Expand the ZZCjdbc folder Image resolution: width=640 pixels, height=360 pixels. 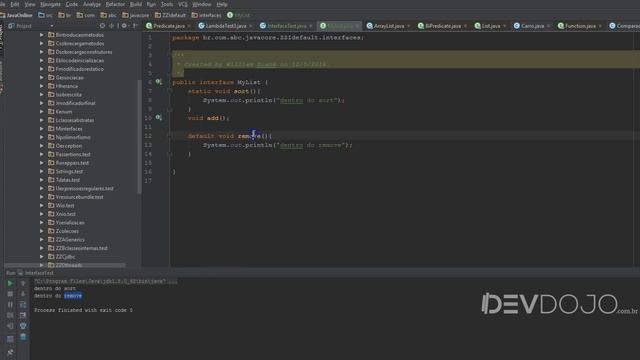42,257
